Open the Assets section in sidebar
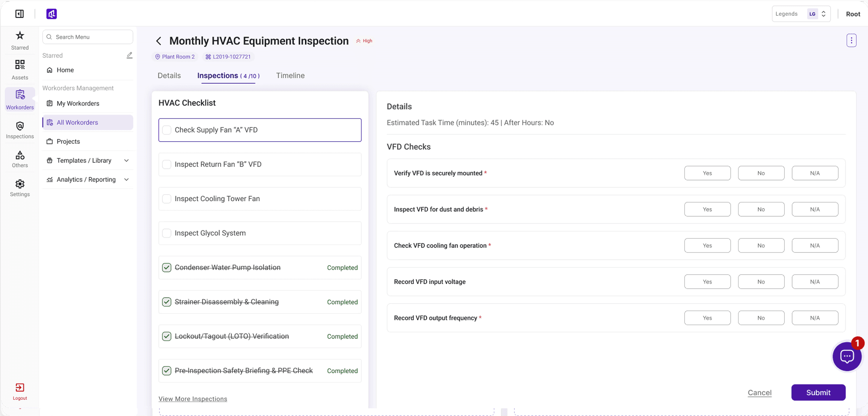 [20, 70]
